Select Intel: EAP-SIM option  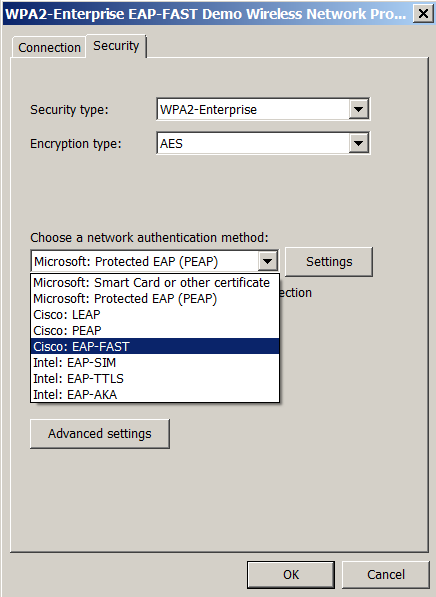click(155, 362)
